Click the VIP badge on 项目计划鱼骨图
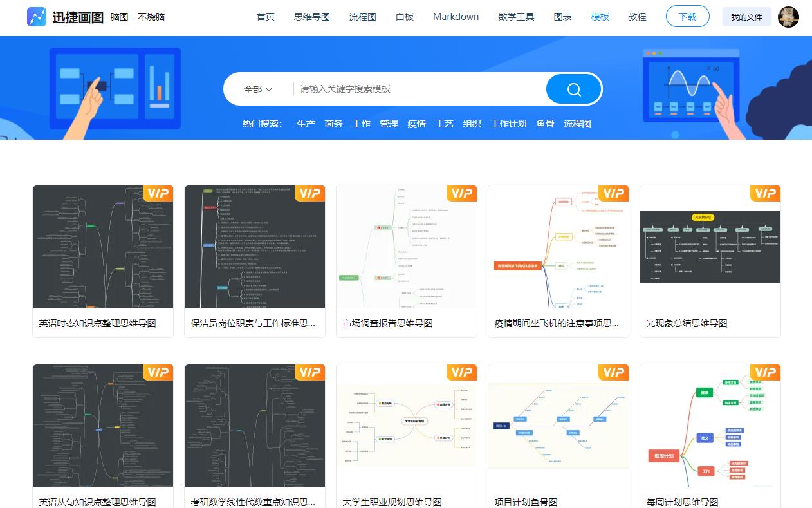Viewport: 812px width, 508px height. [x=613, y=372]
